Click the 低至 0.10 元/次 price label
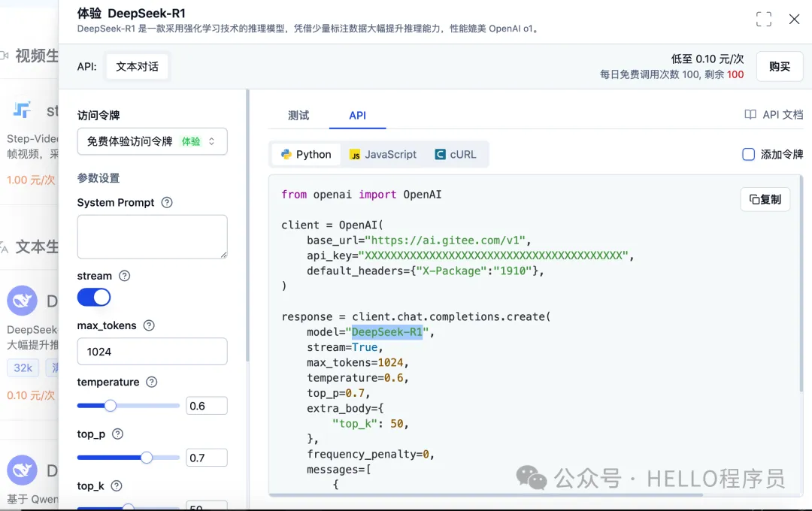812x511 pixels. pyautogui.click(x=707, y=59)
